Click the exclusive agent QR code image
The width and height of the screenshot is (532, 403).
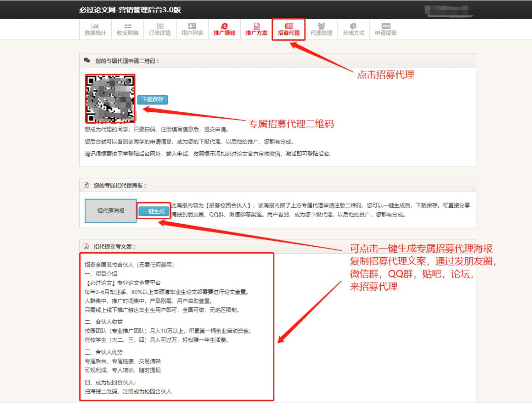tap(111, 98)
